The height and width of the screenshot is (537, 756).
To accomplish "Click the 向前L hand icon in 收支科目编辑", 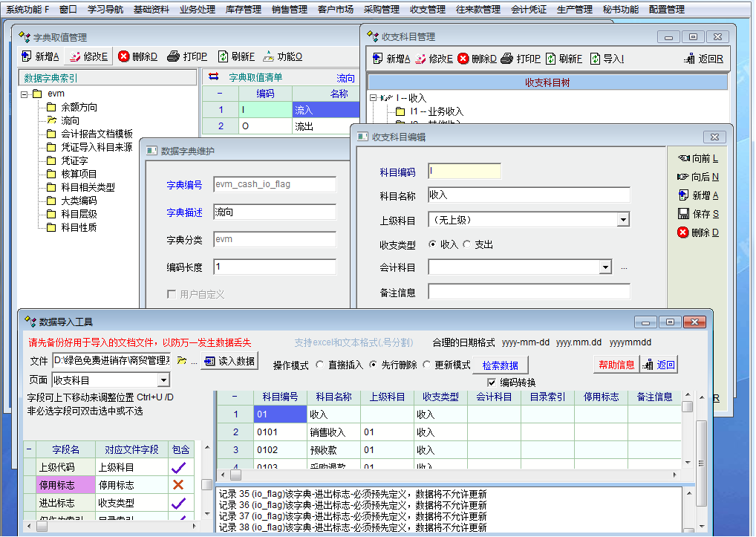I will 683,158.
